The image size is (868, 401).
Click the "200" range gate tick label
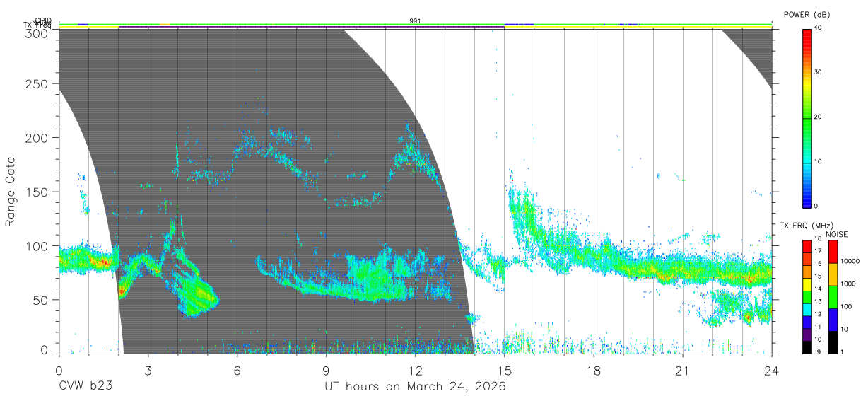tap(37, 138)
